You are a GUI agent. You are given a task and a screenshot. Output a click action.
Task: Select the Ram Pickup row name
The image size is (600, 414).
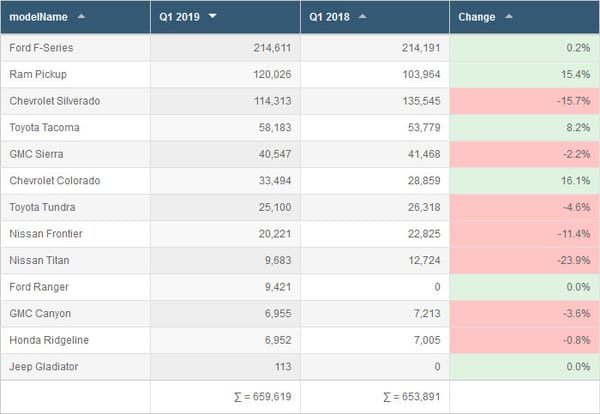click(x=38, y=74)
